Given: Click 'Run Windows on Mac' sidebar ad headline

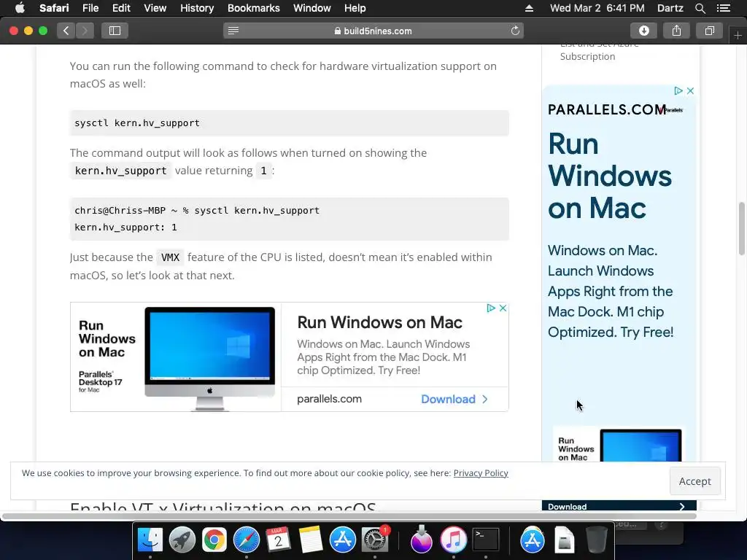Looking at the screenshot, I should (610, 176).
